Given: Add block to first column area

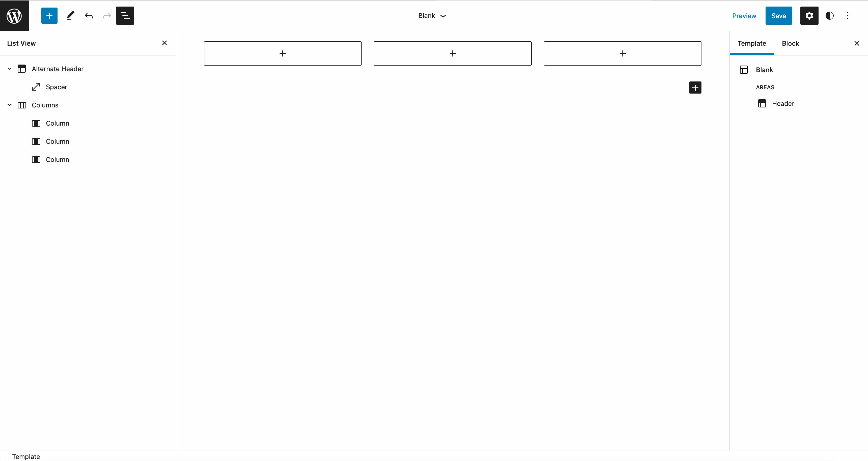Looking at the screenshot, I should coord(282,53).
